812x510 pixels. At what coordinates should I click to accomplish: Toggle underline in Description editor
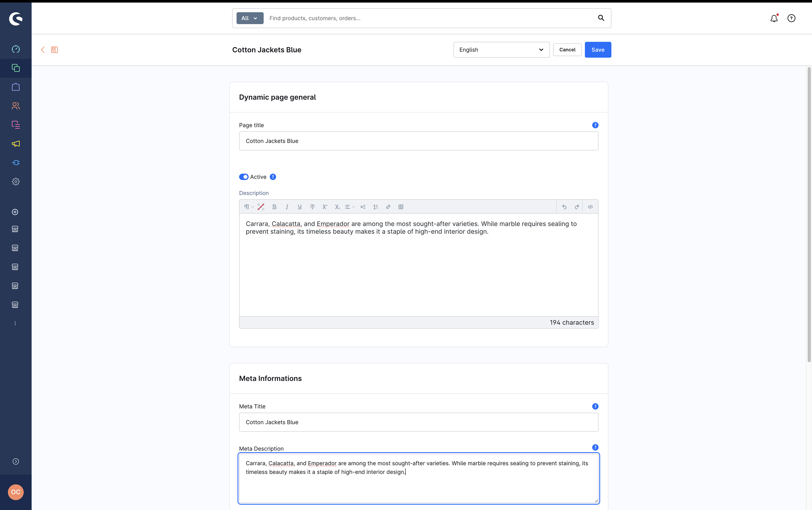[300, 207]
